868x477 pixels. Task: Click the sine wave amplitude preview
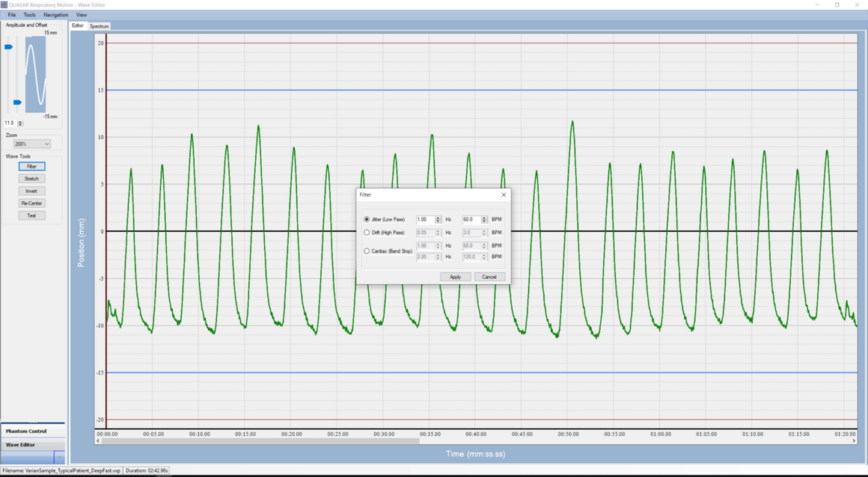35,75
